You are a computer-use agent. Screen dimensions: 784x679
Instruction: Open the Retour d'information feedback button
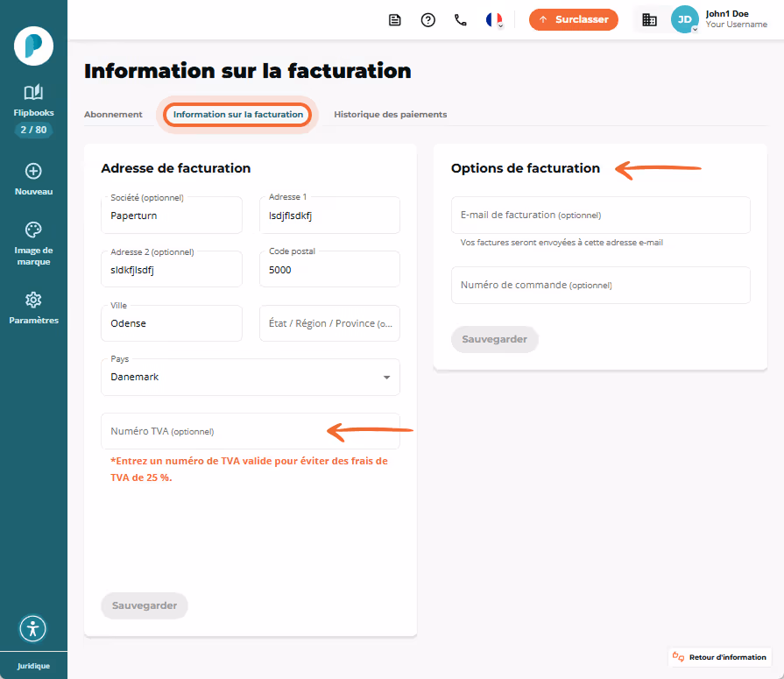point(719,657)
